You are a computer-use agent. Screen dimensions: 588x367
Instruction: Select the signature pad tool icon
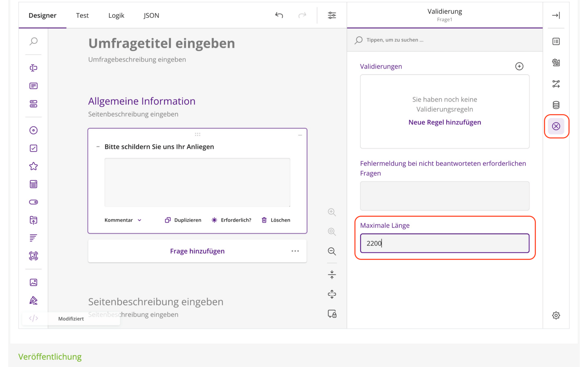coord(33,301)
